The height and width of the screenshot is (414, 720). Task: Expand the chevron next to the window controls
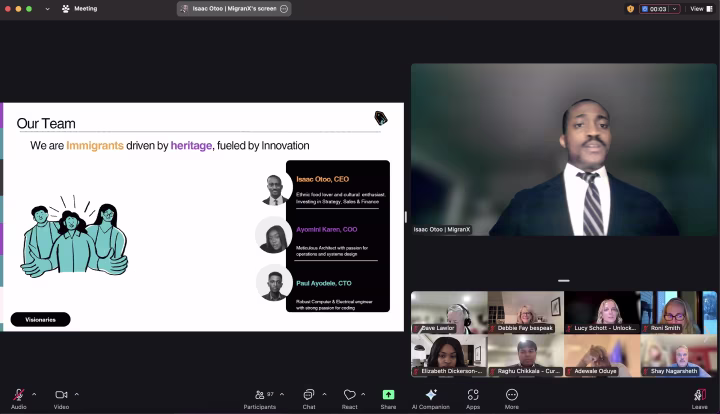click(47, 9)
